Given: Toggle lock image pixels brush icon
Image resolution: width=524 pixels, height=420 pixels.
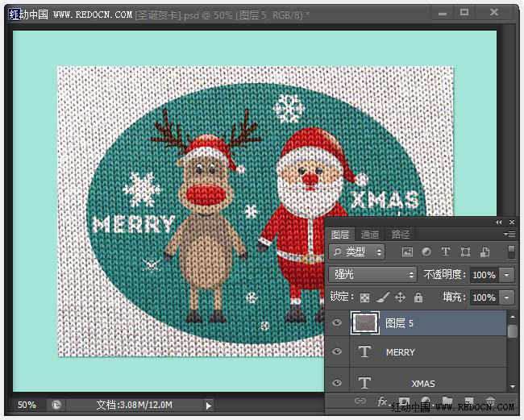Looking at the screenshot, I should [383, 297].
